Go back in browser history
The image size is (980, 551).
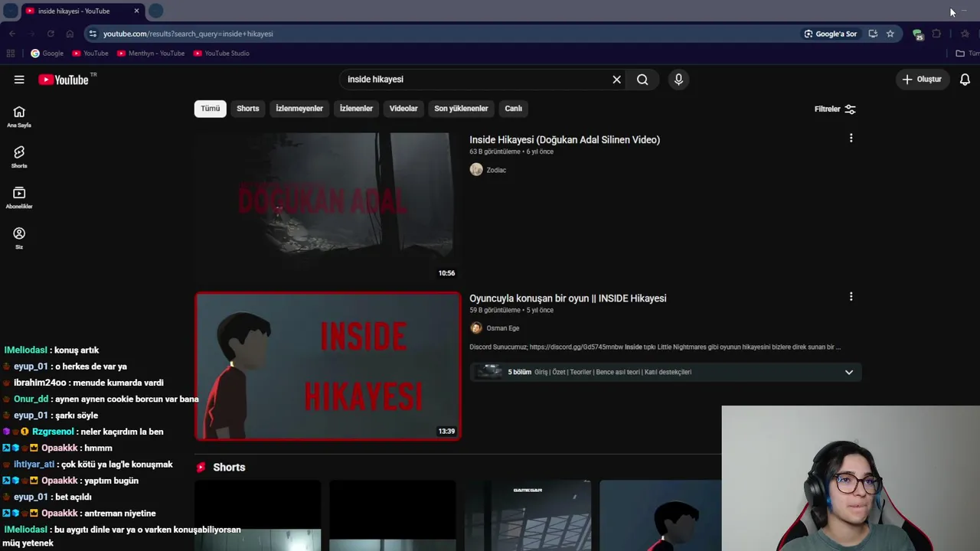[x=12, y=34]
